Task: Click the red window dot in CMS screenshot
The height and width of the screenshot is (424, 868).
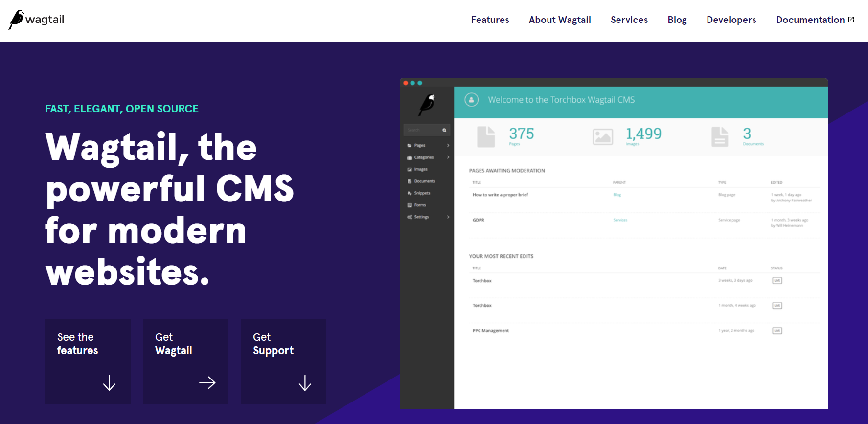Action: pyautogui.click(x=406, y=83)
